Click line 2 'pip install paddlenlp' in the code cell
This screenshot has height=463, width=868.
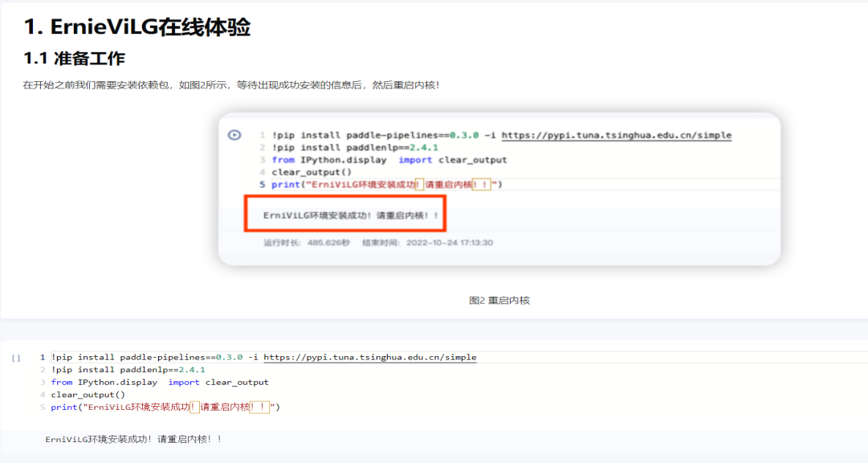128,370
